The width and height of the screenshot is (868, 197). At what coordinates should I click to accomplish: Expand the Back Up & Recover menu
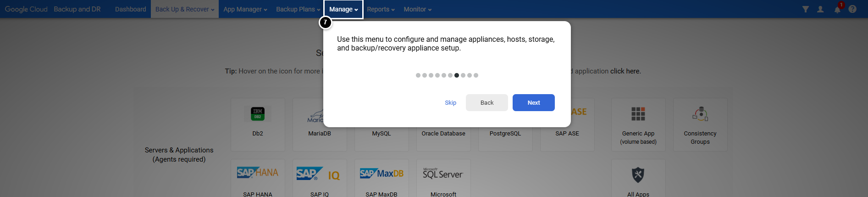[184, 9]
